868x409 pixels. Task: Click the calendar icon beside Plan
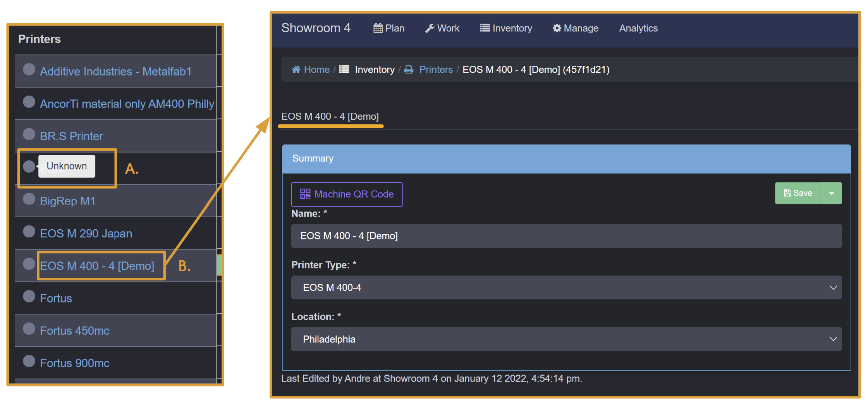[x=378, y=28]
